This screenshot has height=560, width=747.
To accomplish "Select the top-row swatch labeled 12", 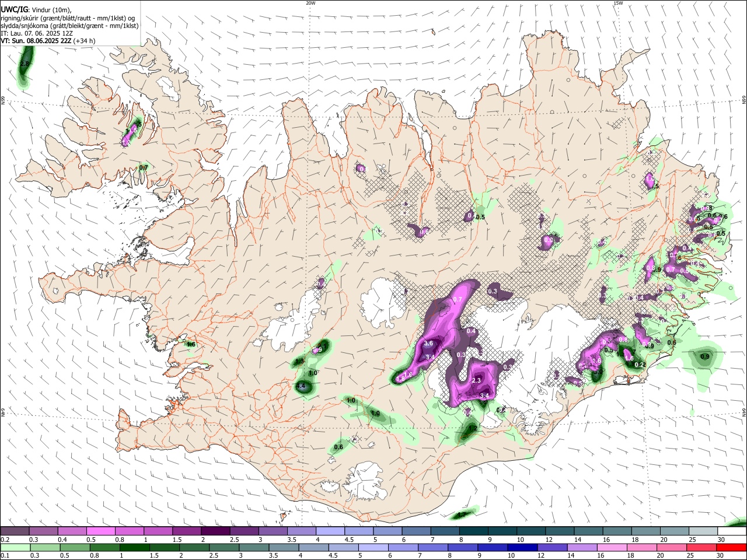I will click(560, 531).
